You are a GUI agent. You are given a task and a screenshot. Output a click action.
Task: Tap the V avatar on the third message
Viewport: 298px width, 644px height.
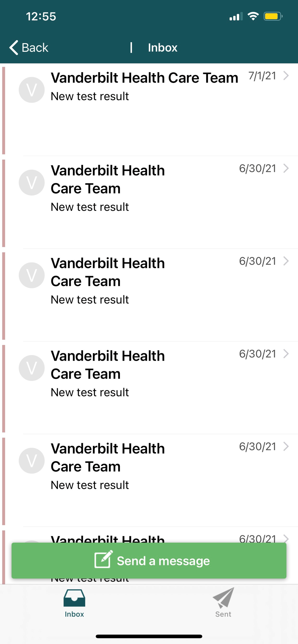[x=32, y=275]
